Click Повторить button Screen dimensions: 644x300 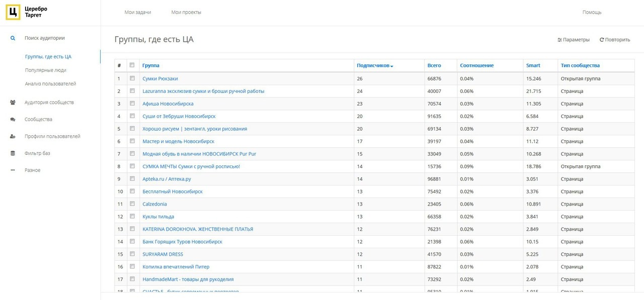(615, 40)
